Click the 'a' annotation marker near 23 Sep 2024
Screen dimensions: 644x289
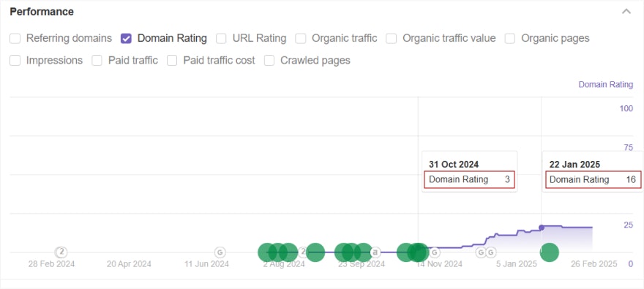(375, 252)
